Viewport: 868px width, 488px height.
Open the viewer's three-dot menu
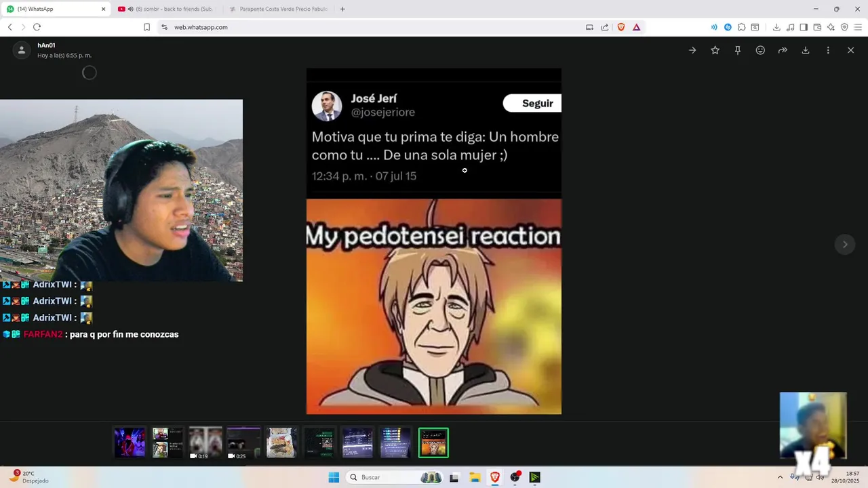tap(828, 50)
